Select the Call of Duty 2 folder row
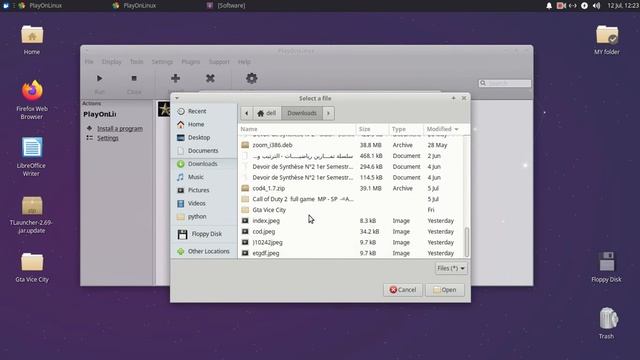640x360 pixels. point(351,199)
